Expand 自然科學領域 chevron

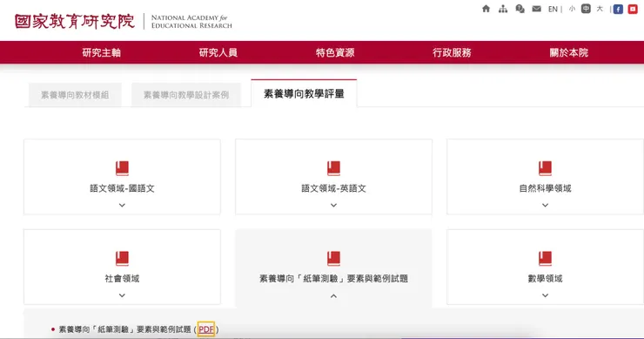pyautogui.click(x=545, y=205)
